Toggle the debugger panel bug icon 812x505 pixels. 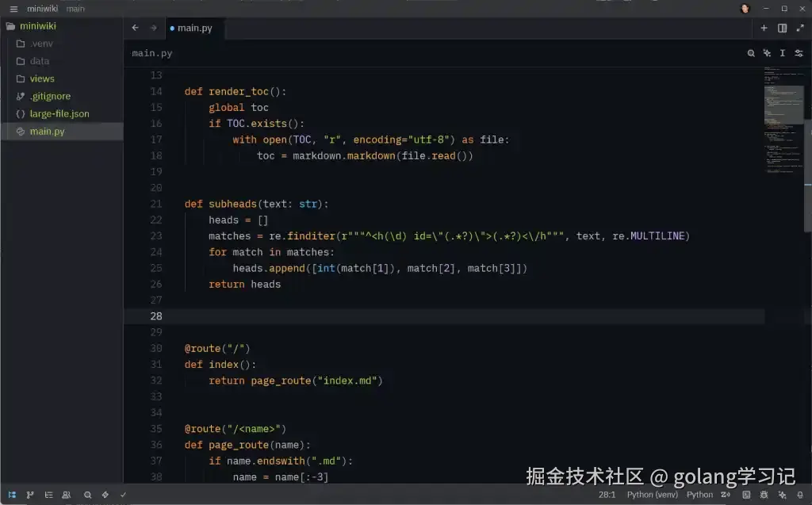764,495
